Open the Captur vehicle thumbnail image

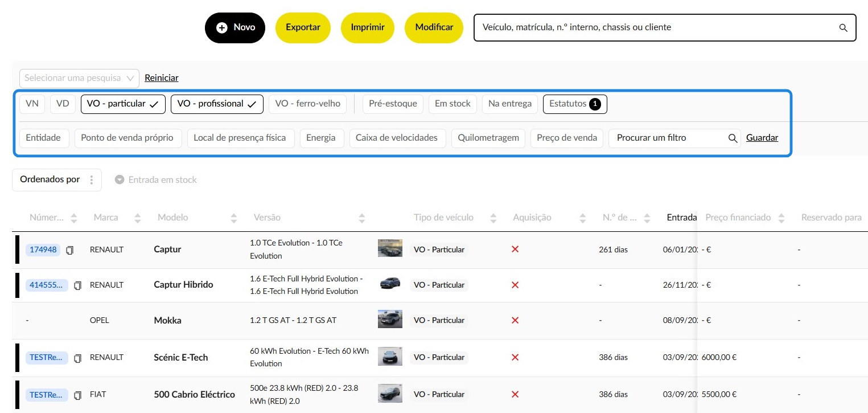tap(390, 248)
